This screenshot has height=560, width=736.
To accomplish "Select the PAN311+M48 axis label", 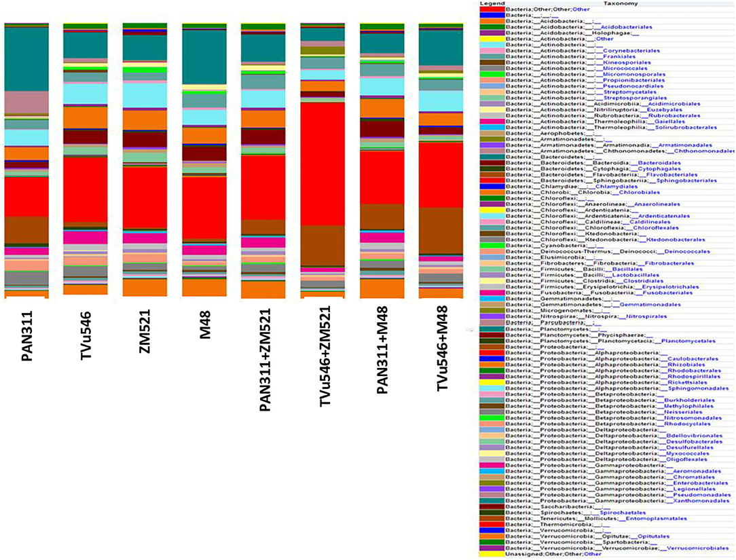I will point(382,350).
